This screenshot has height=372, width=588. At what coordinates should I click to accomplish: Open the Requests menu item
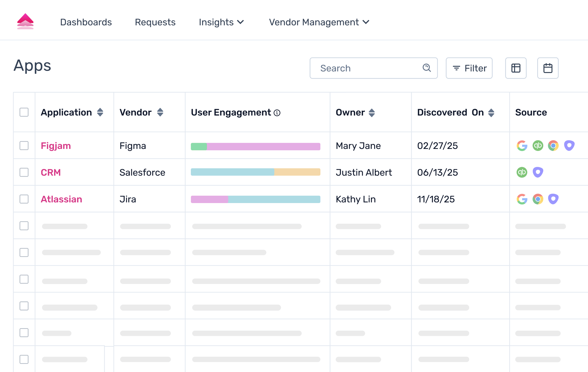pyautogui.click(x=155, y=22)
